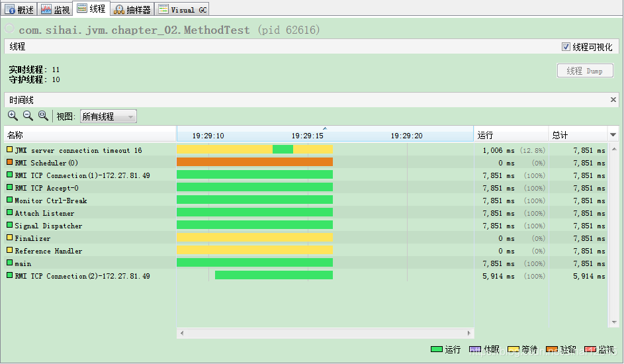Sort by the 运行 column header
624x364 pixels.
point(511,135)
